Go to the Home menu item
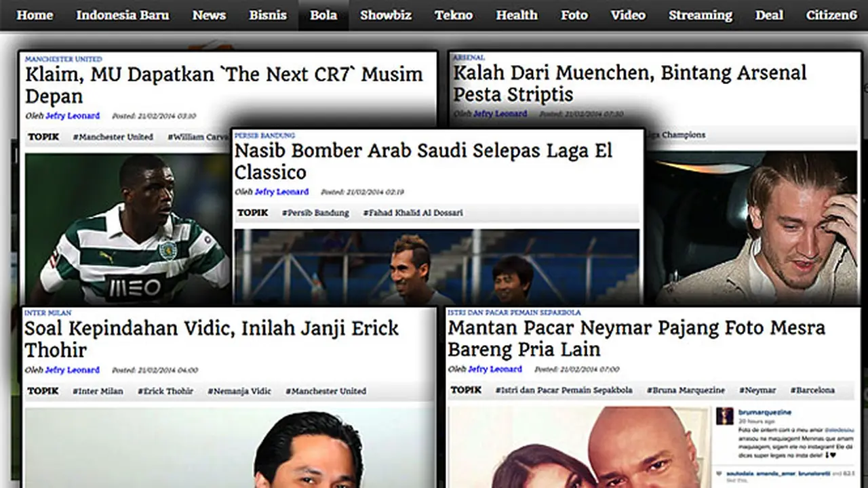 click(35, 15)
